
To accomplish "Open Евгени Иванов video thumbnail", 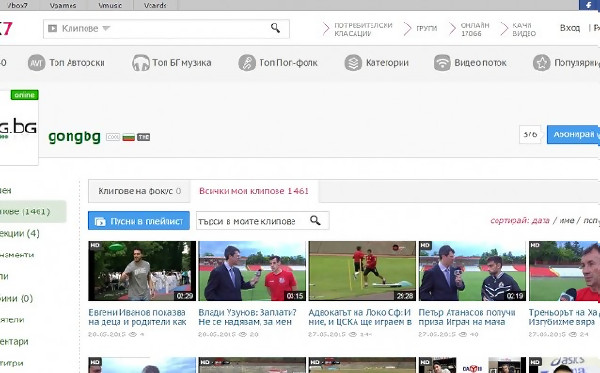I will (142, 271).
